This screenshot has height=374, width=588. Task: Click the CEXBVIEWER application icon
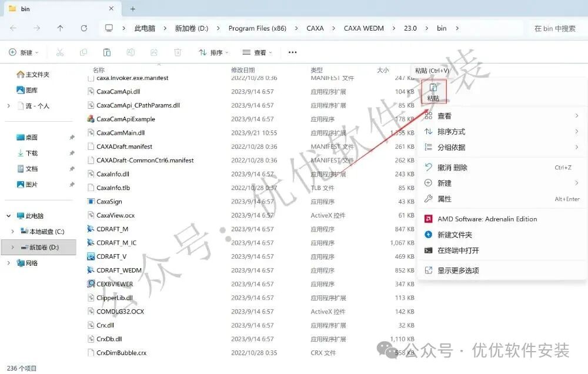pos(91,284)
